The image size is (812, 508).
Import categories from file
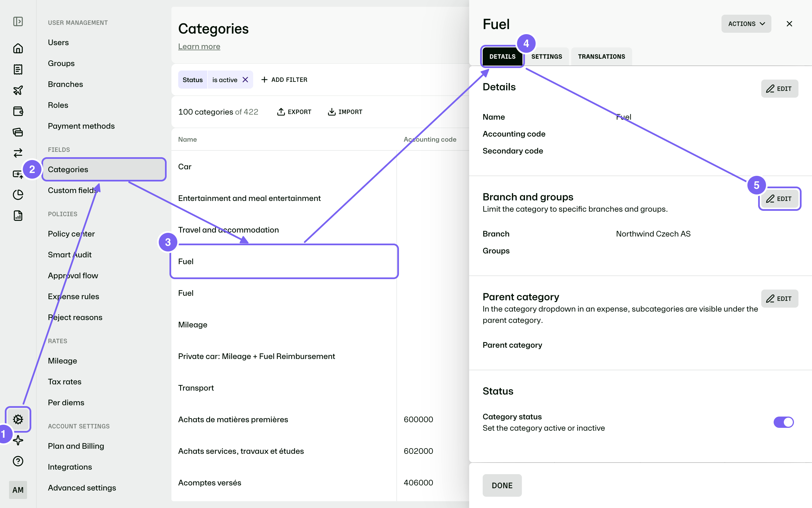(x=345, y=112)
